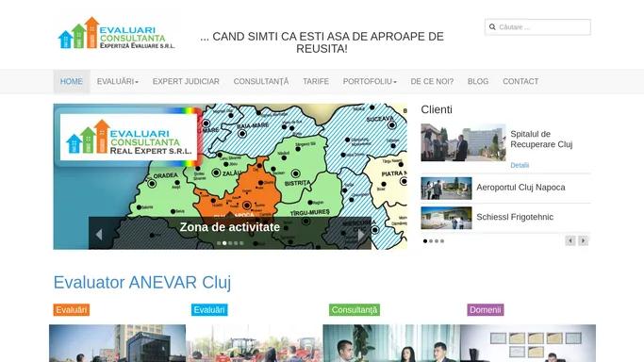Show previous slide in the main slider
The height and width of the screenshot is (362, 644).
point(99,235)
